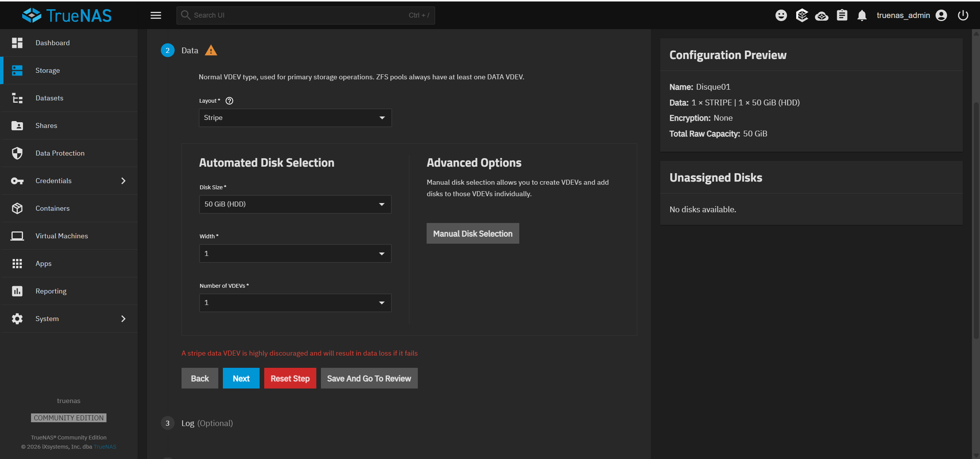
Task: Follow the TrueNAS copyright link
Action: click(105, 447)
